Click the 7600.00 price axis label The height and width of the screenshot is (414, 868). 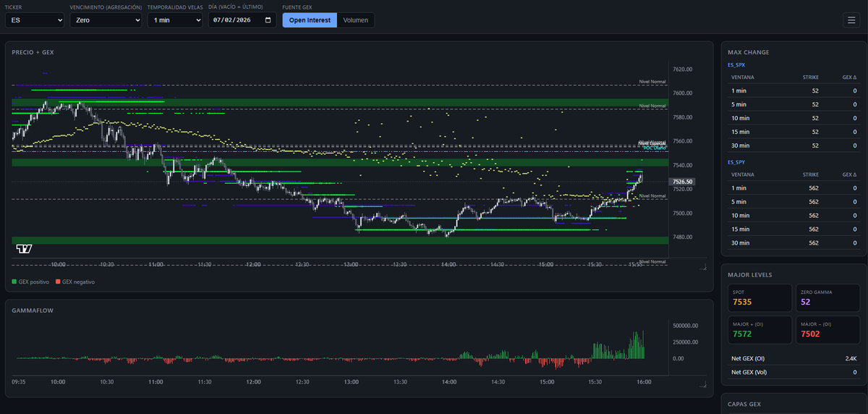coord(682,93)
